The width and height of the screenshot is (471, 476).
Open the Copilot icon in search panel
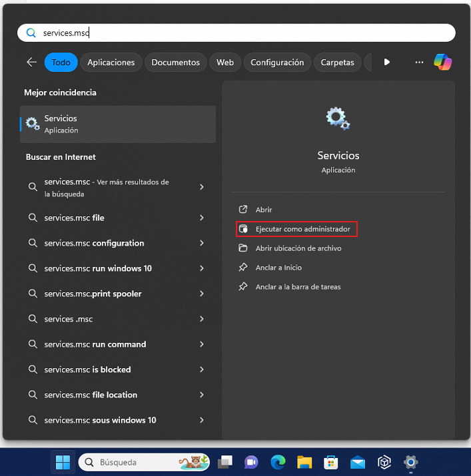point(442,62)
